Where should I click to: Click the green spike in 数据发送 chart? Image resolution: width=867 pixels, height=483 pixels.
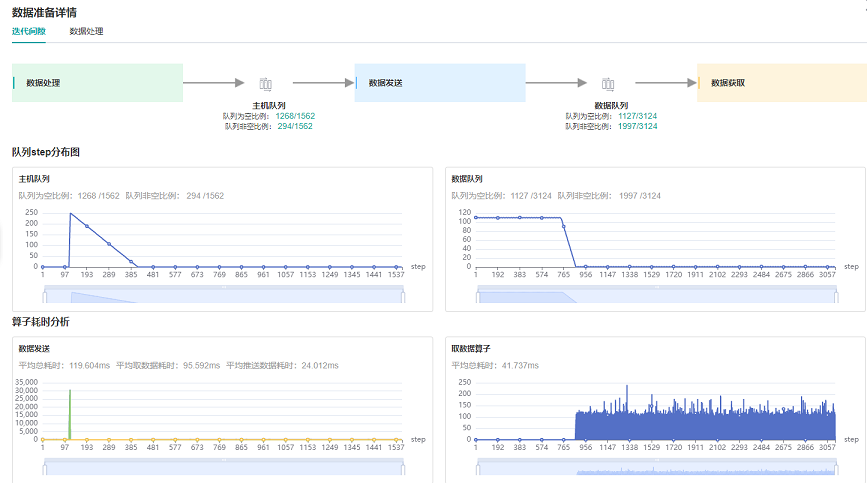(x=70, y=415)
